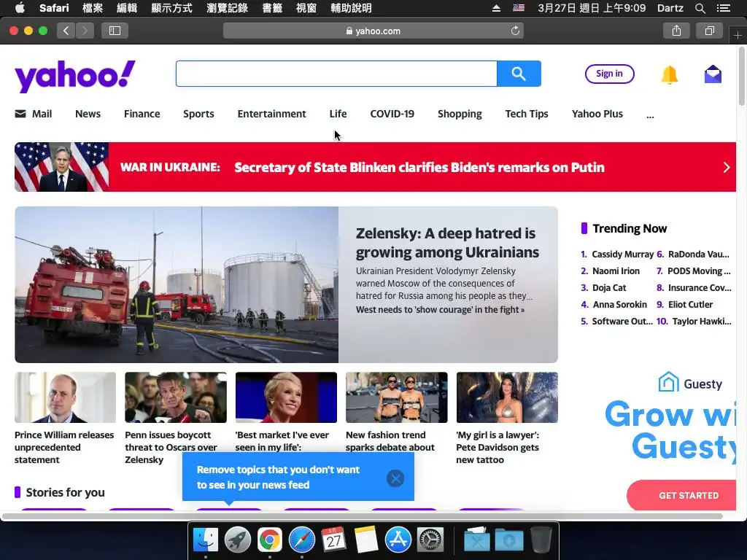Open a new Safari tab
Viewport: 747px width, 560px height.
pos(738,36)
